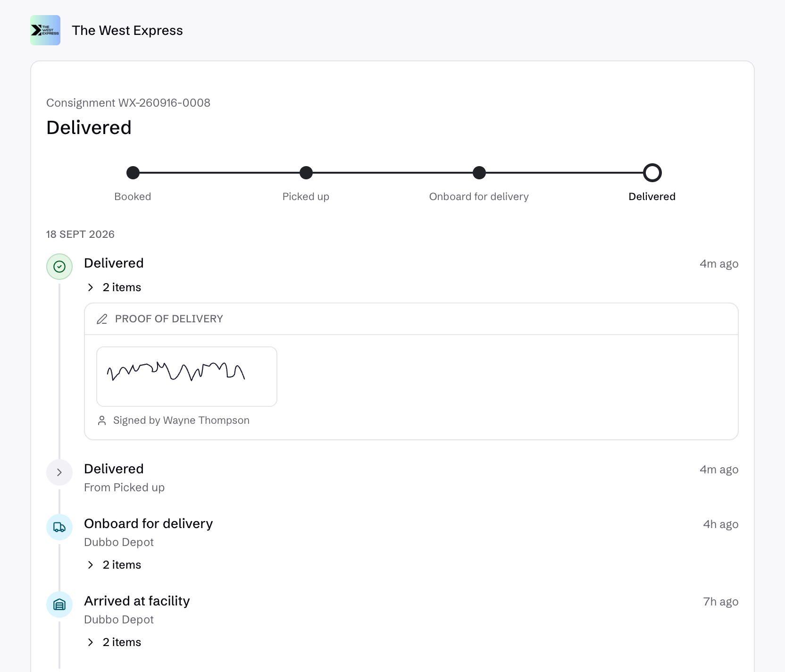This screenshot has height=672, width=785.
Task: Click the large Delivered status heading
Action: [89, 128]
